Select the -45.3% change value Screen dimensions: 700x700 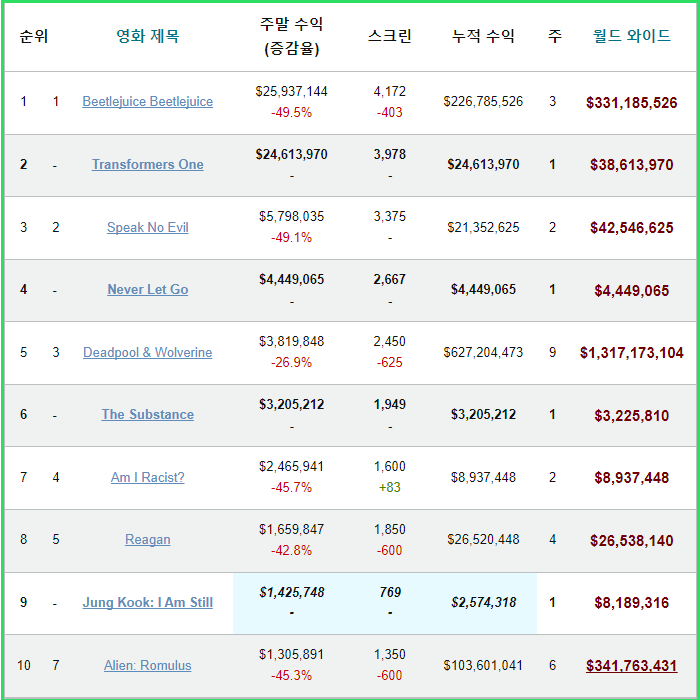(x=292, y=675)
